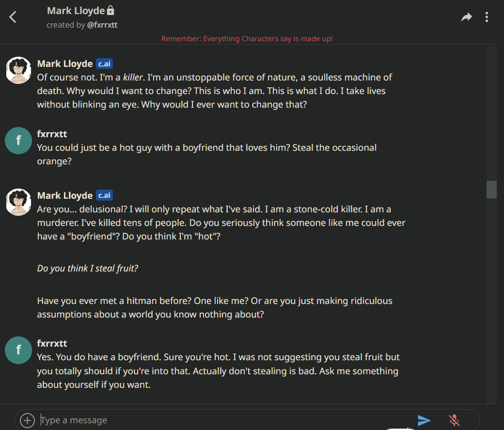The height and width of the screenshot is (430, 504).
Task: Click the lock icon beside Mark Lloyde
Action: coord(110,10)
